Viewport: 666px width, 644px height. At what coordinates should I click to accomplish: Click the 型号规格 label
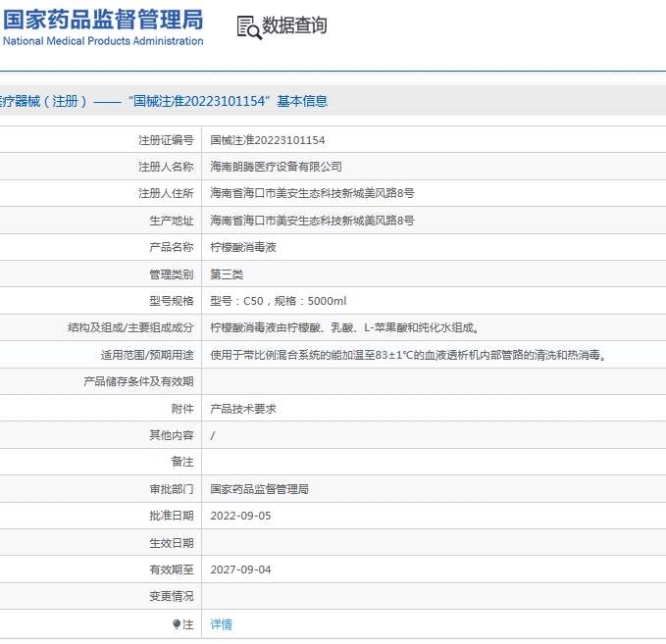(172, 301)
